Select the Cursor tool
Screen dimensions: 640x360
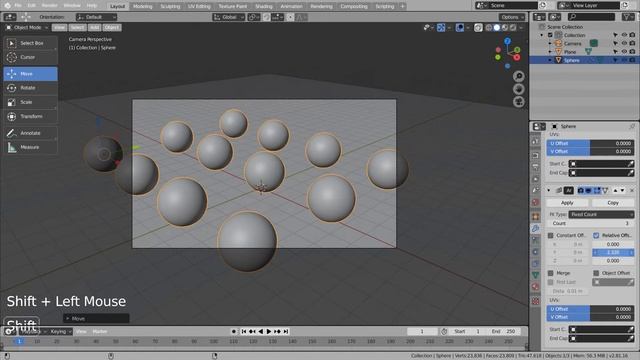pos(30,57)
